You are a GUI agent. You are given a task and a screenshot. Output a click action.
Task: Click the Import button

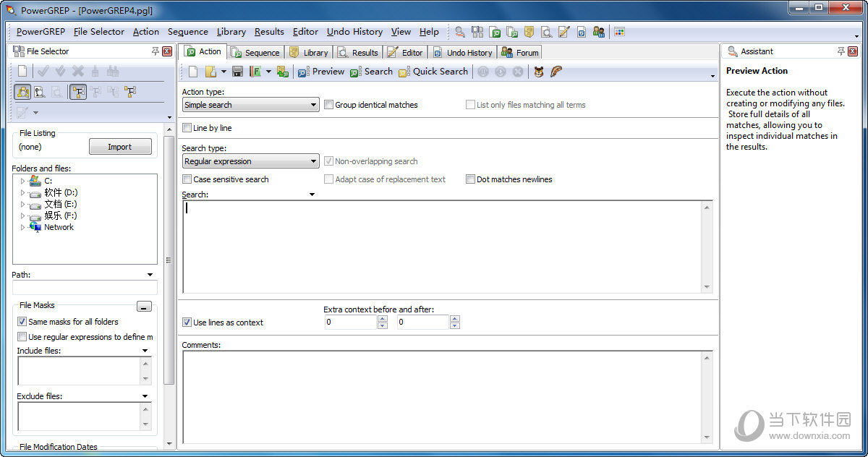(120, 147)
